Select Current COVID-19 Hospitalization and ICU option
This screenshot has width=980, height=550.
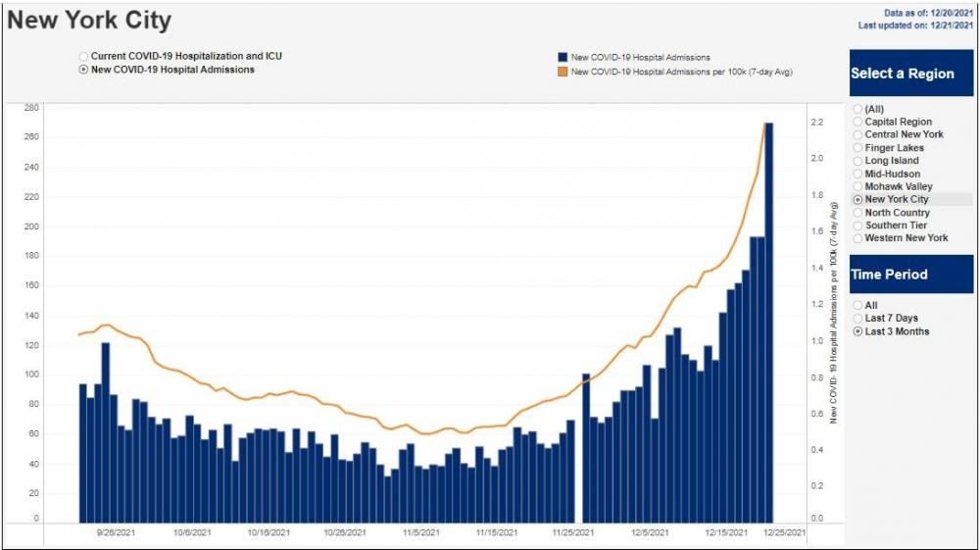point(83,56)
